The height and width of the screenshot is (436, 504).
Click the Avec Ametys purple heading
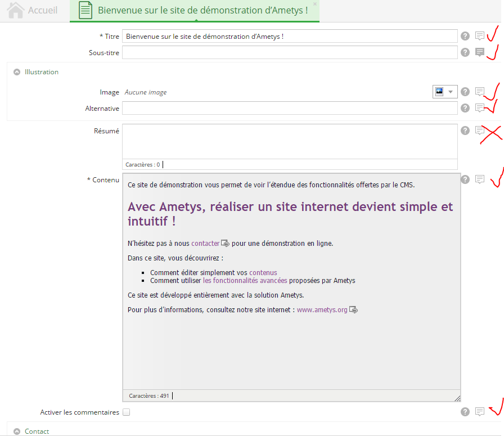point(290,214)
